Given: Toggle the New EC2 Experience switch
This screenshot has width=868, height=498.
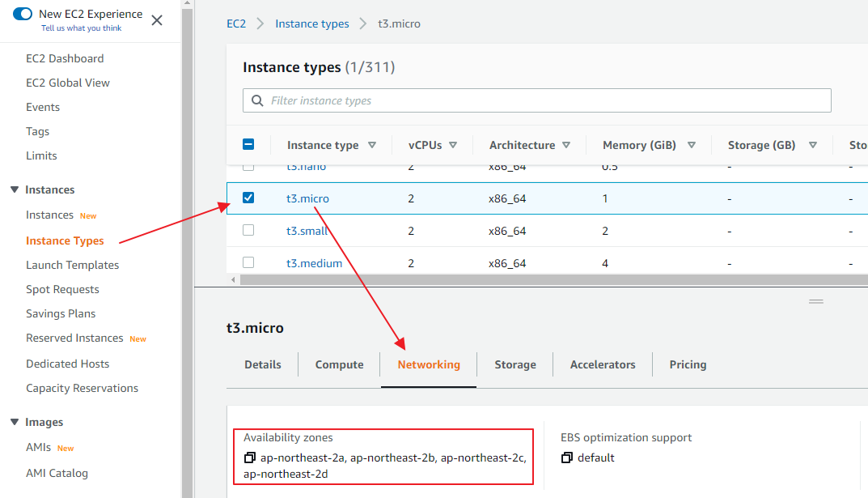Looking at the screenshot, I should [x=23, y=14].
